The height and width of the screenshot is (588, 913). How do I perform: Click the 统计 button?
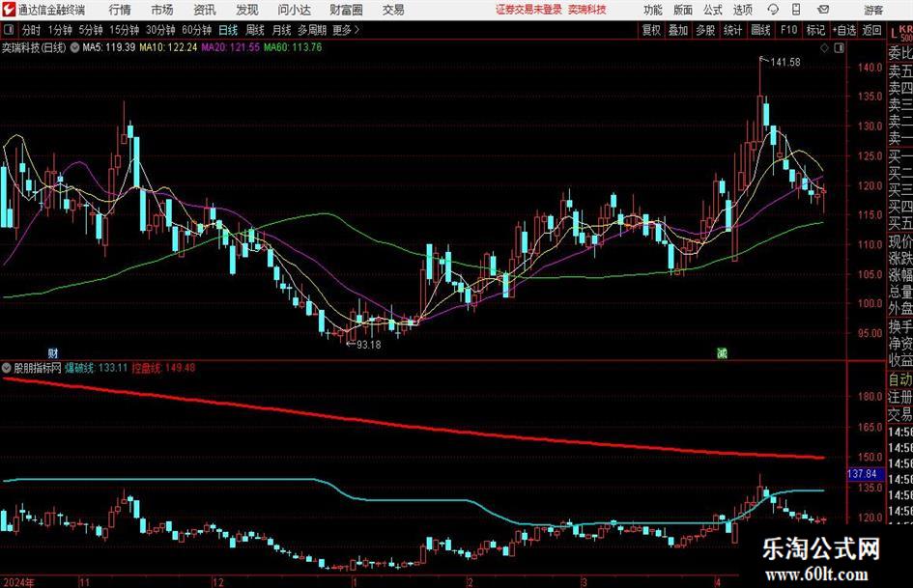pos(732,30)
